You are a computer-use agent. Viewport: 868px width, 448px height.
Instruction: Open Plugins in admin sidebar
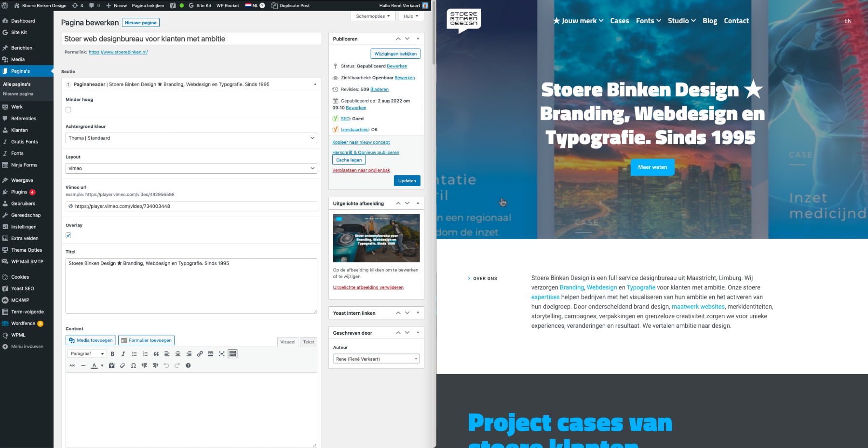click(x=19, y=192)
